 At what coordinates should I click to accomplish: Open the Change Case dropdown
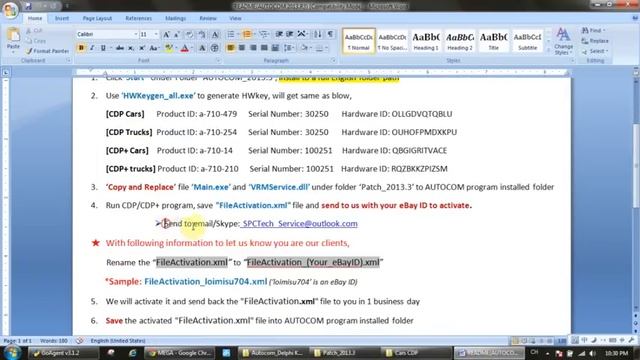(x=154, y=48)
